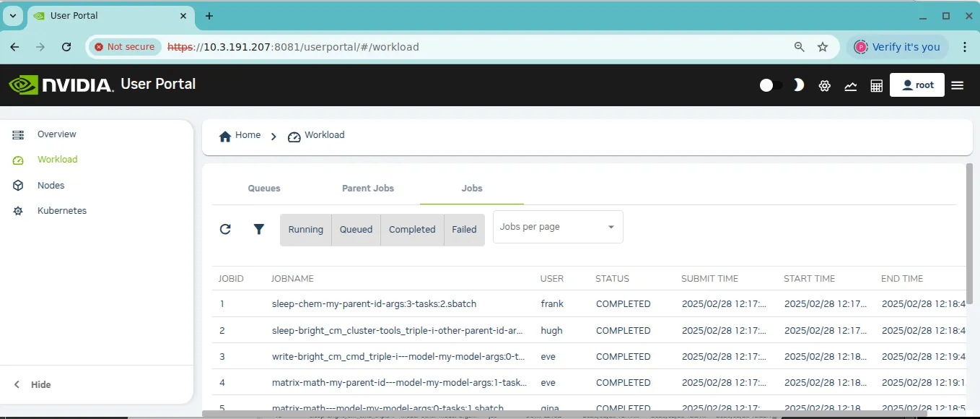
Task: Open the calculator grid icon in header
Action: point(877,85)
